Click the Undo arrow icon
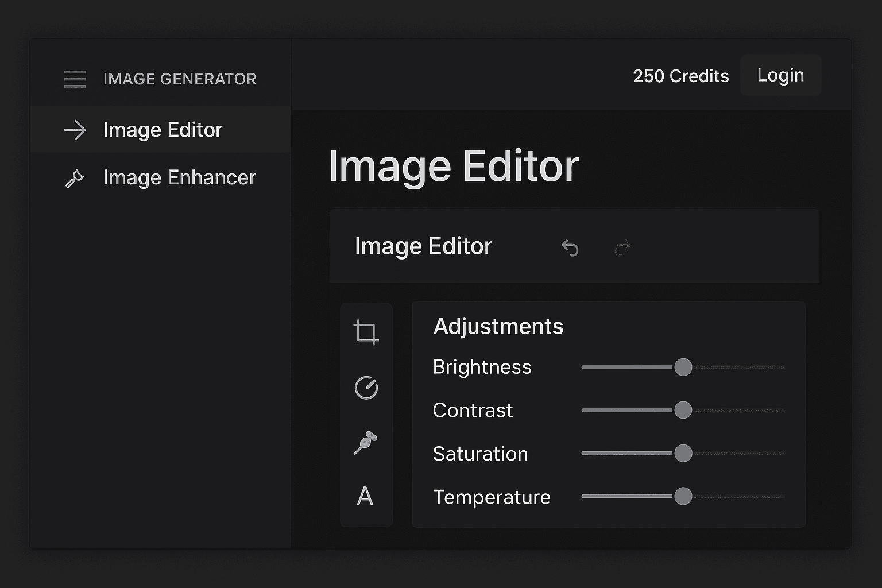Image resolution: width=882 pixels, height=588 pixels. tap(569, 246)
